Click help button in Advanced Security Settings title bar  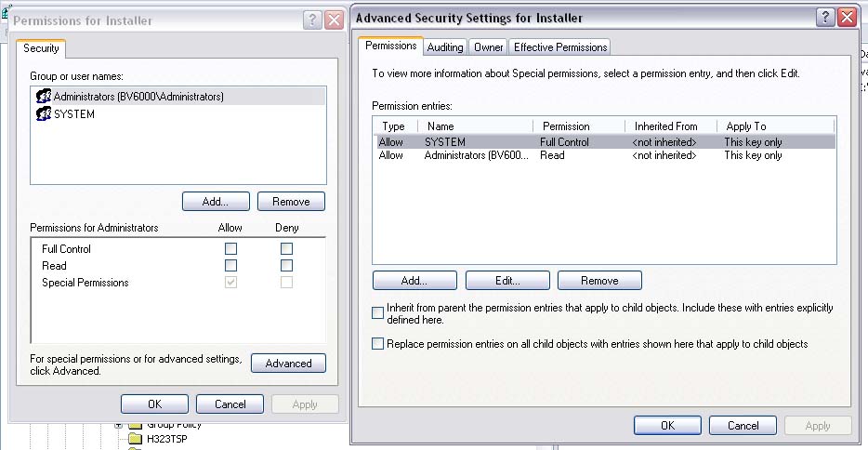tap(825, 17)
